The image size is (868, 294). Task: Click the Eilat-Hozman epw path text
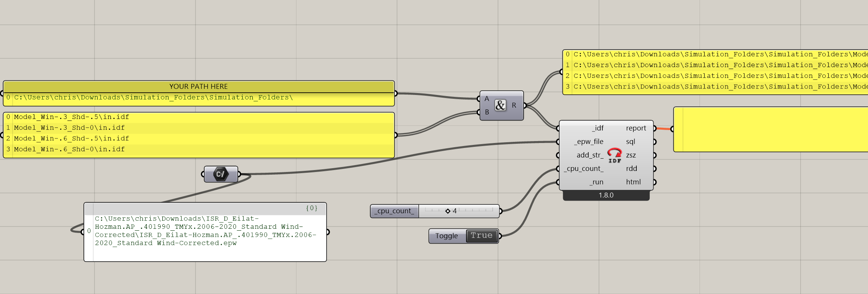(x=206, y=231)
